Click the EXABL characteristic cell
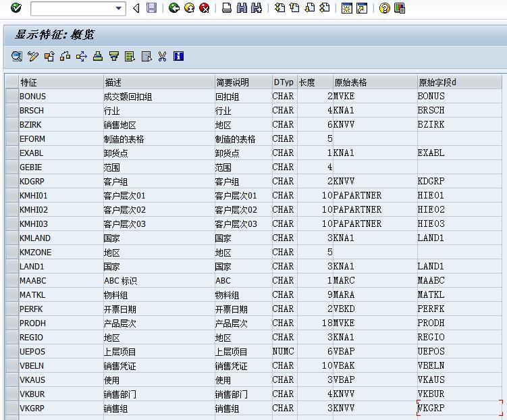The width and height of the screenshot is (507, 420). [61, 153]
